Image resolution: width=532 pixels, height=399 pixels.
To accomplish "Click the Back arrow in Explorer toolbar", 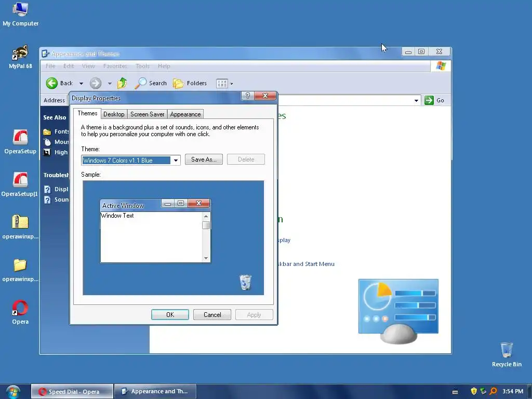I will (x=52, y=83).
